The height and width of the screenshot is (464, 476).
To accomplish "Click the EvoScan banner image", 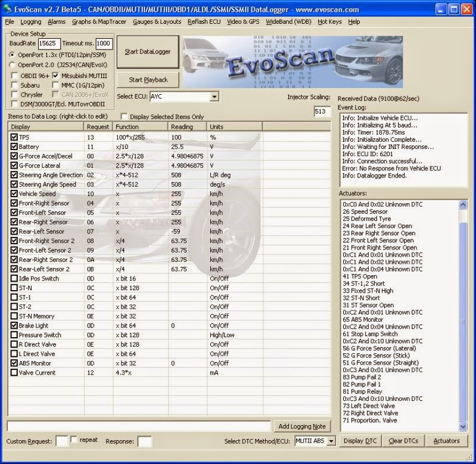I will pos(293,62).
